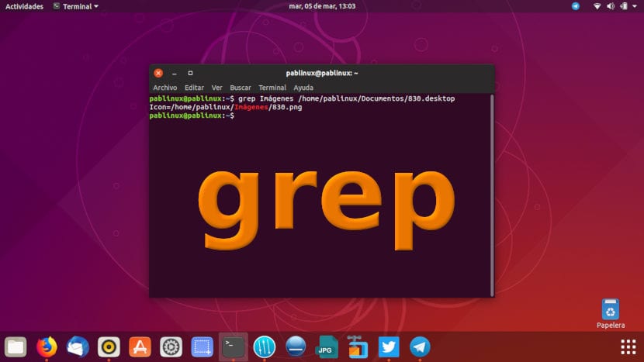Screen dimensions: 644x362
Task: Expand the system menu arrow in top bar
Action: pyautogui.click(x=635, y=6)
